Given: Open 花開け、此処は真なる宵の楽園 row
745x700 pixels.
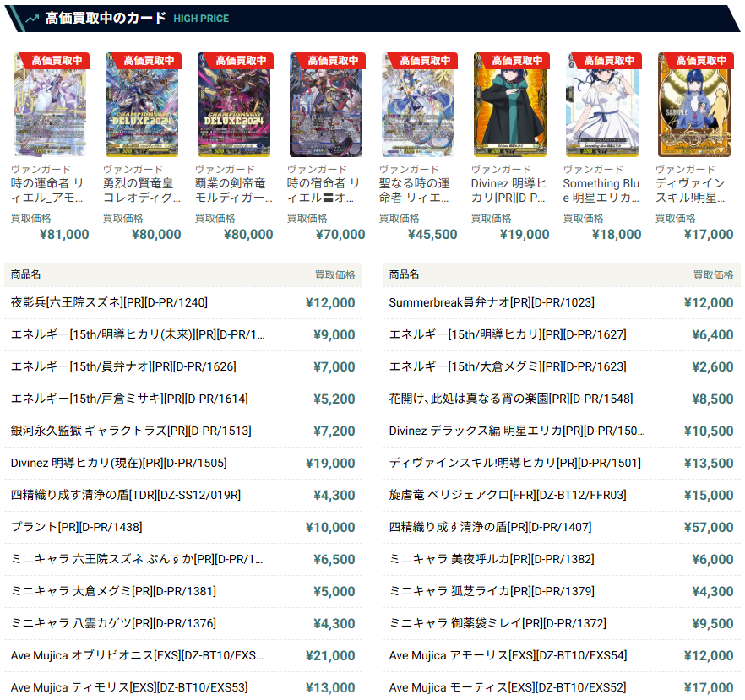Looking at the screenshot, I should (561, 399).
